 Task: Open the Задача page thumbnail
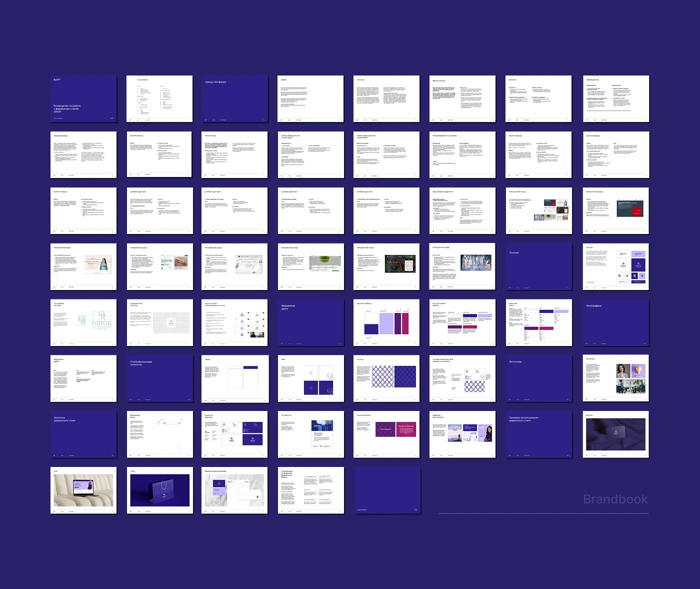[x=311, y=98]
